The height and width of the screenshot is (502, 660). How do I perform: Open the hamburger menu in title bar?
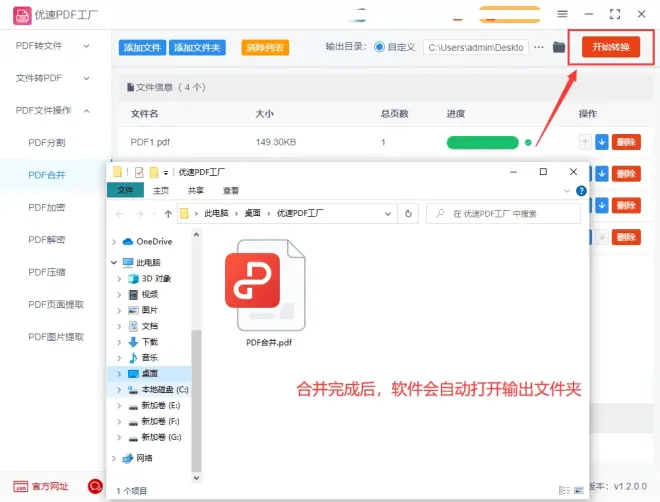(562, 14)
